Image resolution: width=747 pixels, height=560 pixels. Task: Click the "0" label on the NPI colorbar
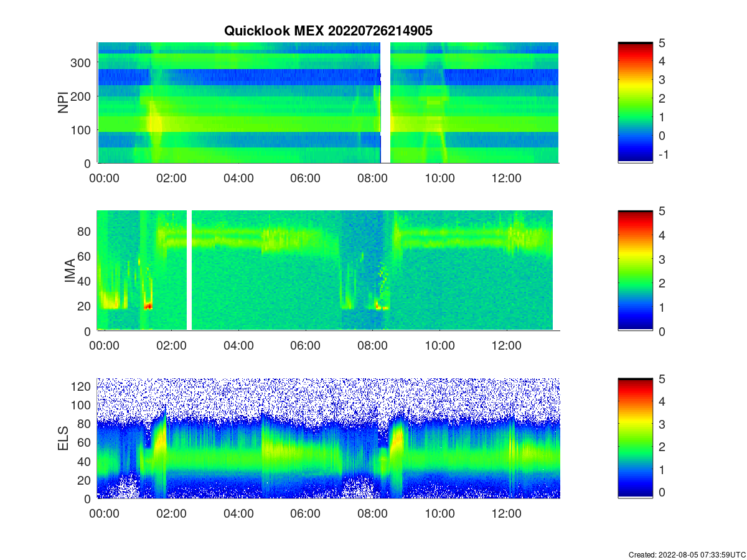point(662,136)
